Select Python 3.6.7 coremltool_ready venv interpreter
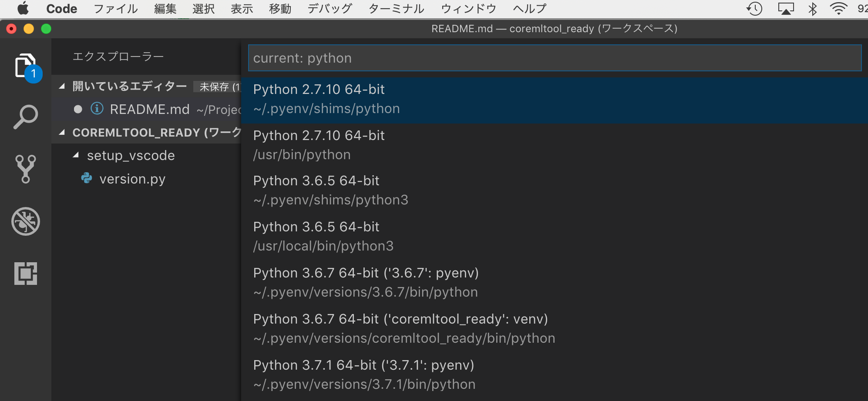The width and height of the screenshot is (868, 401). click(555, 328)
